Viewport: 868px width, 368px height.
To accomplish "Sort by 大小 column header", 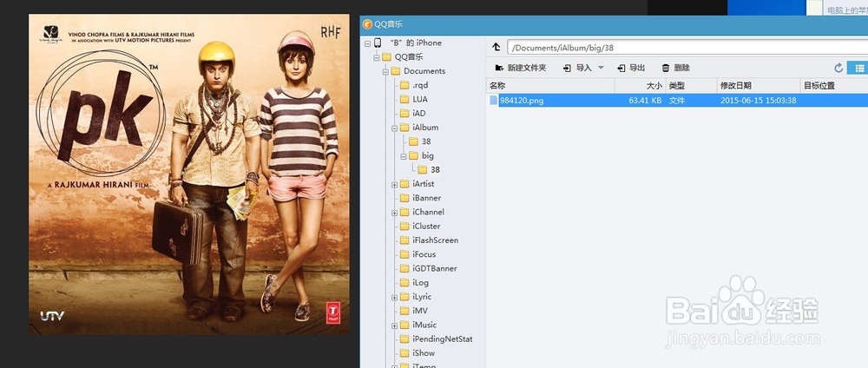I will (x=640, y=85).
